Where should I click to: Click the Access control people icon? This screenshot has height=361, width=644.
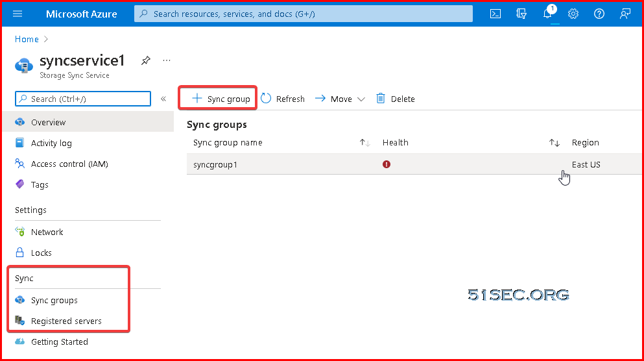[19, 164]
